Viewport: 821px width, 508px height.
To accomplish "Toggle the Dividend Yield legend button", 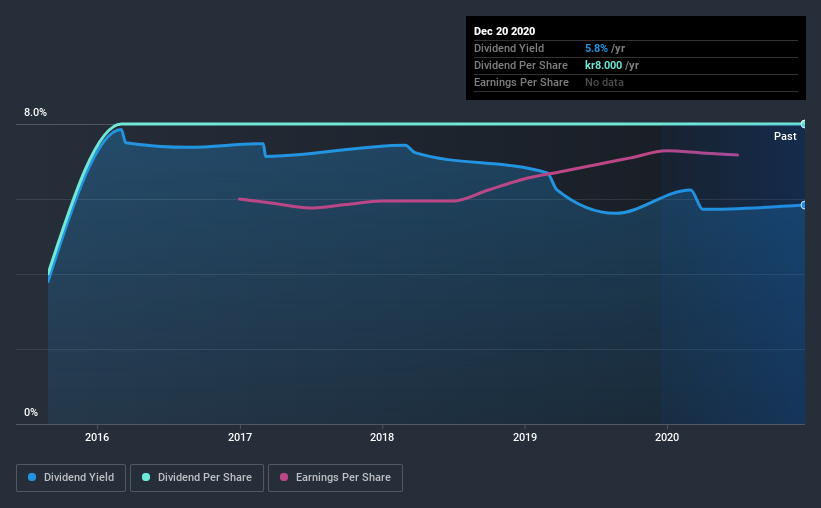I will 71,478.
